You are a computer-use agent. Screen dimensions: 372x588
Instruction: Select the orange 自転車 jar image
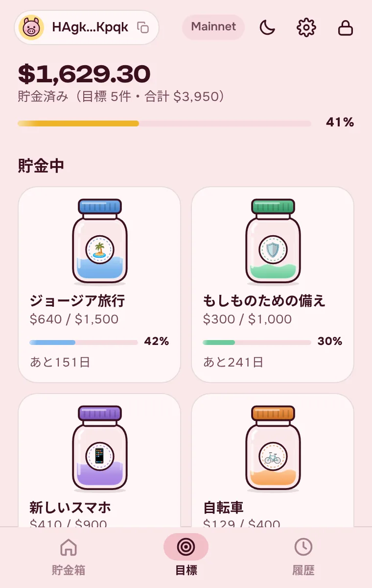273,448
